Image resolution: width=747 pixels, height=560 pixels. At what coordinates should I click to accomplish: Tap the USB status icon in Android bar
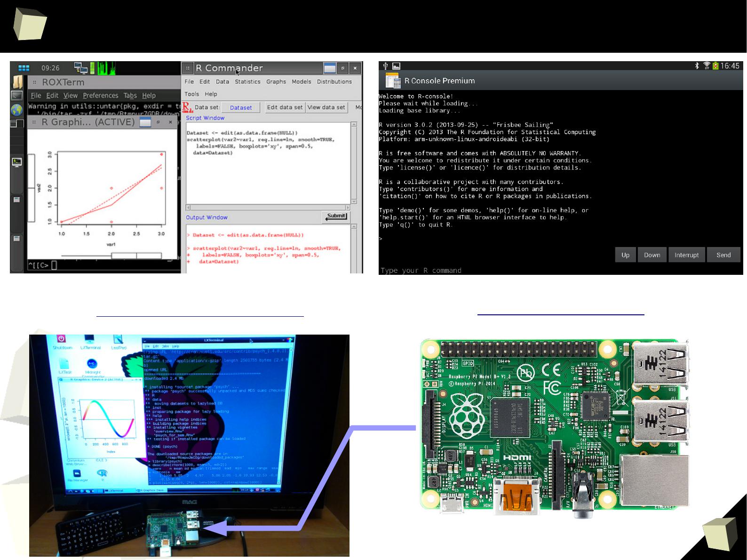385,66
